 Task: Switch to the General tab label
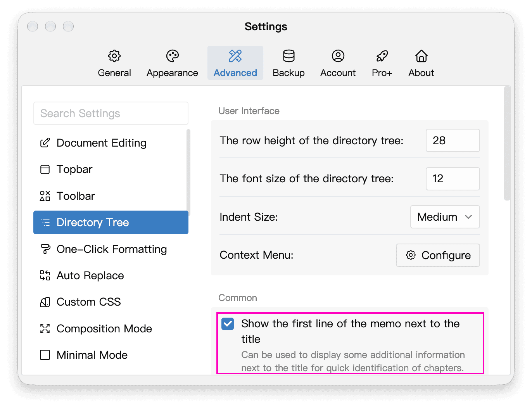pos(114,73)
